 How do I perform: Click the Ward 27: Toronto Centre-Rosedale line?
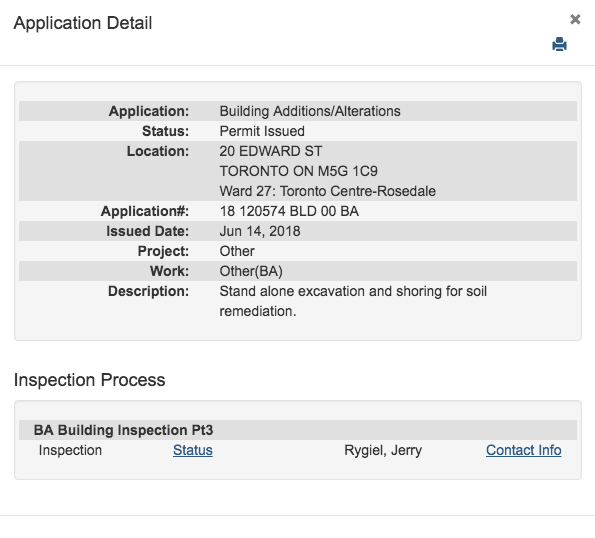click(327, 191)
